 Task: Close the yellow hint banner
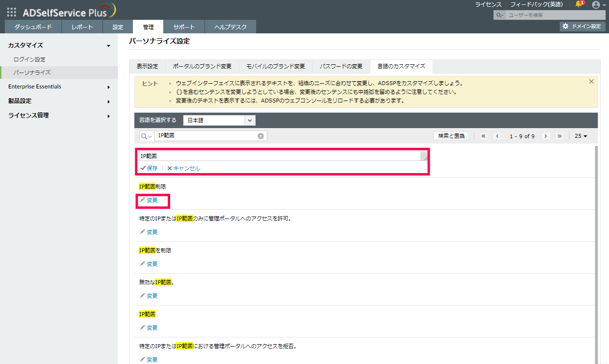[591, 82]
